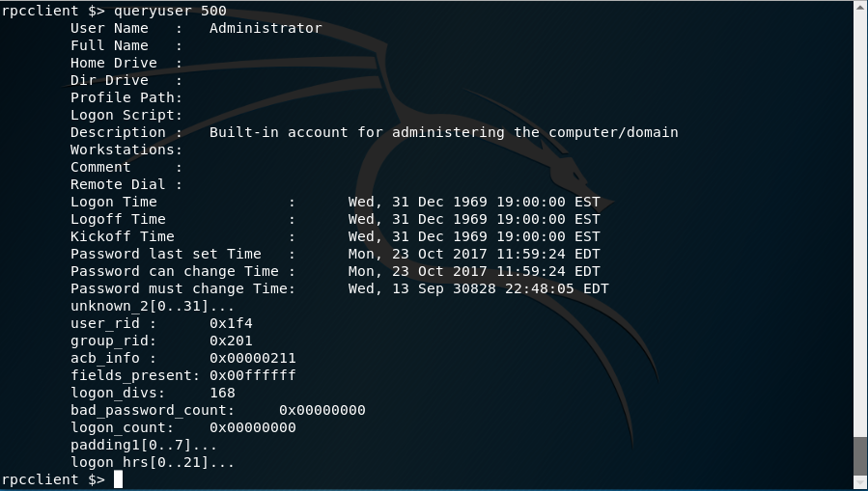Click the cursor block at the bottom prompt
Viewport: 868px width, 491px height.
click(x=118, y=479)
